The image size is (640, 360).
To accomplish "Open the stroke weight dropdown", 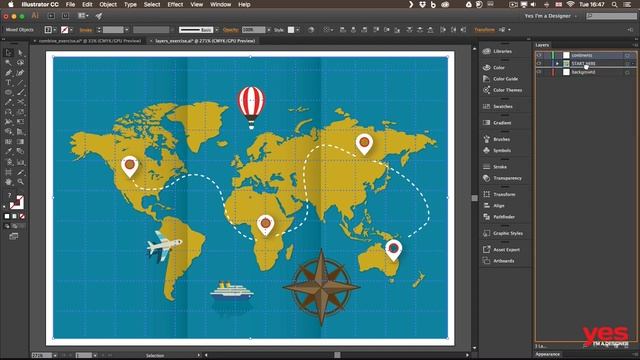I will click(x=127, y=30).
